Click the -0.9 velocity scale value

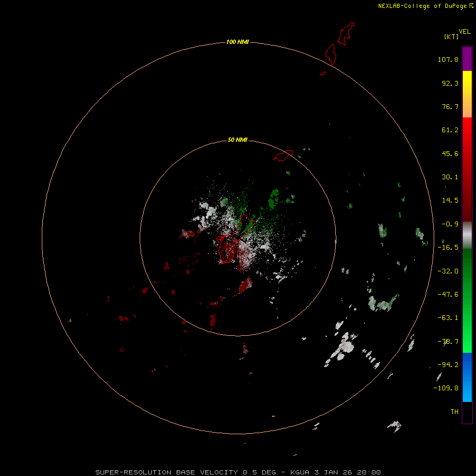tap(450, 224)
